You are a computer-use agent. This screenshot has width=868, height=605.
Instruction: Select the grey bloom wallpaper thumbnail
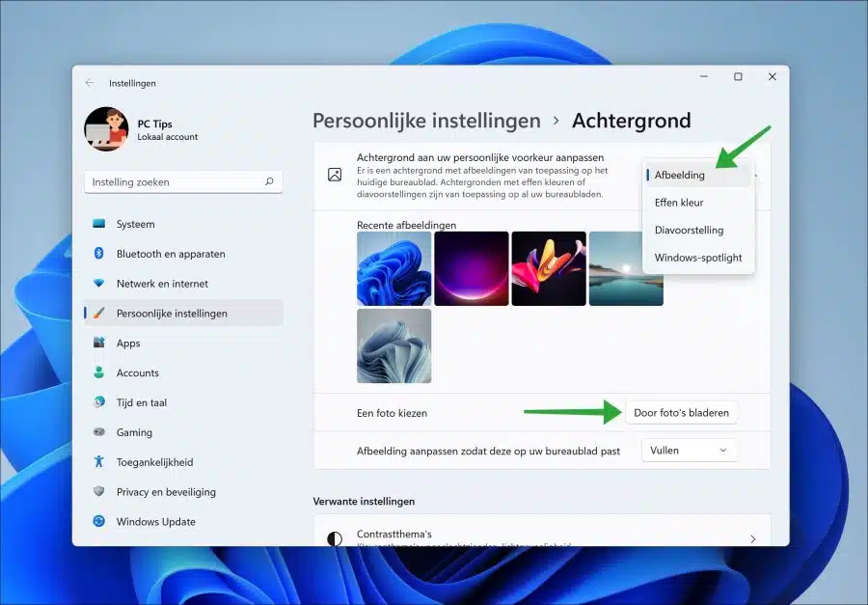coord(394,346)
